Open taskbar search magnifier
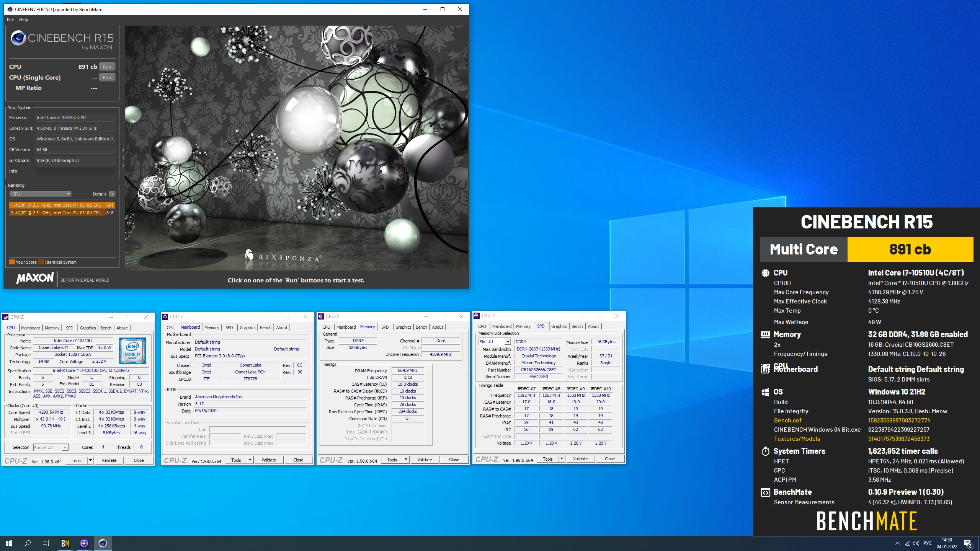Viewport: 980px width, 551px height. [x=28, y=543]
